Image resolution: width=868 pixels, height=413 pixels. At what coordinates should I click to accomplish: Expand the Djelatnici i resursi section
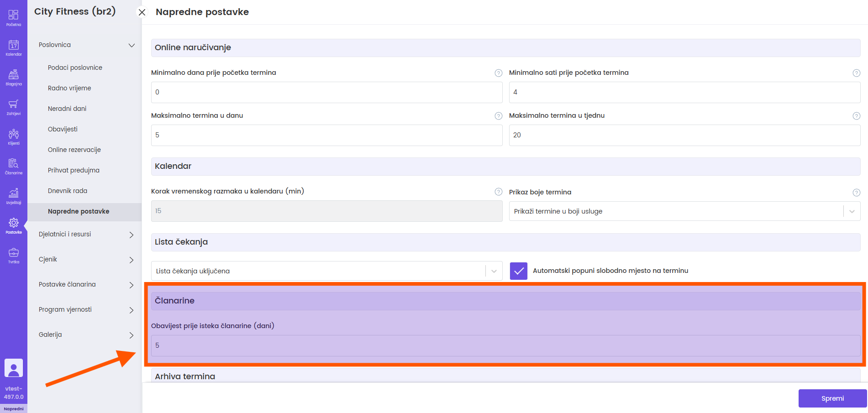click(86, 235)
